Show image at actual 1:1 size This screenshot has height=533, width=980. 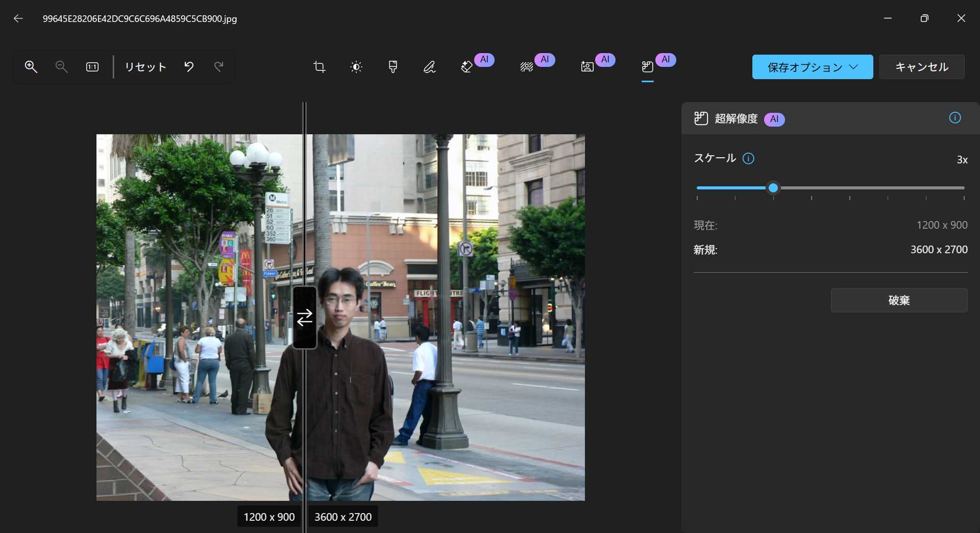click(92, 67)
